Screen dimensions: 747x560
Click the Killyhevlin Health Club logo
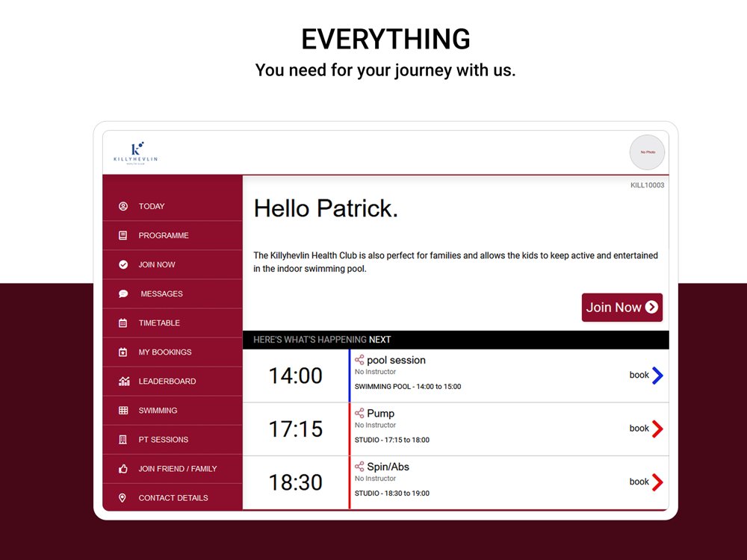[136, 153]
